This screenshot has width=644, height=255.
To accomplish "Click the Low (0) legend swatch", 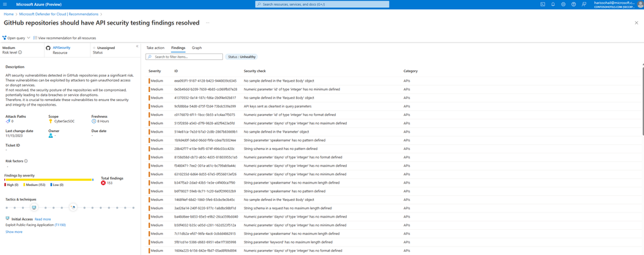I will (51, 185).
